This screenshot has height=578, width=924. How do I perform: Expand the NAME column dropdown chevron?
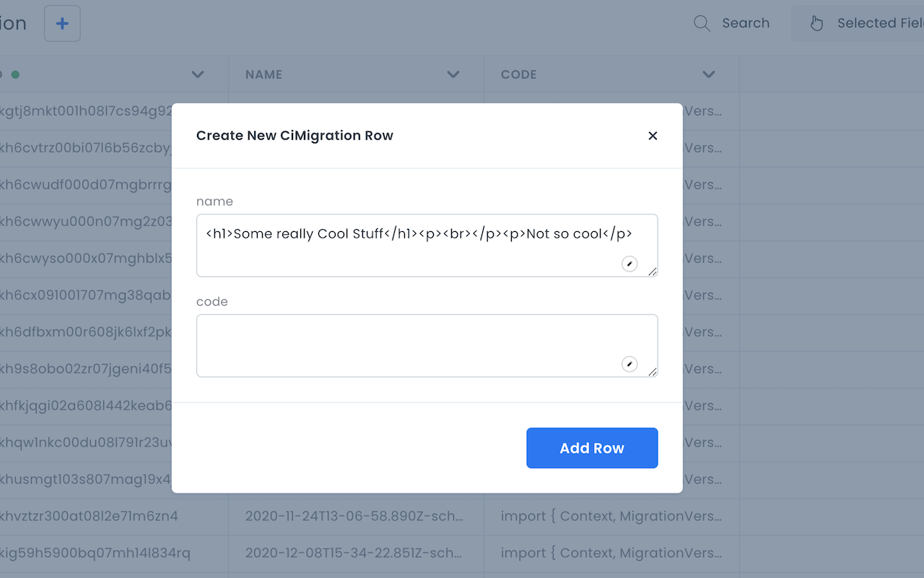pos(453,74)
